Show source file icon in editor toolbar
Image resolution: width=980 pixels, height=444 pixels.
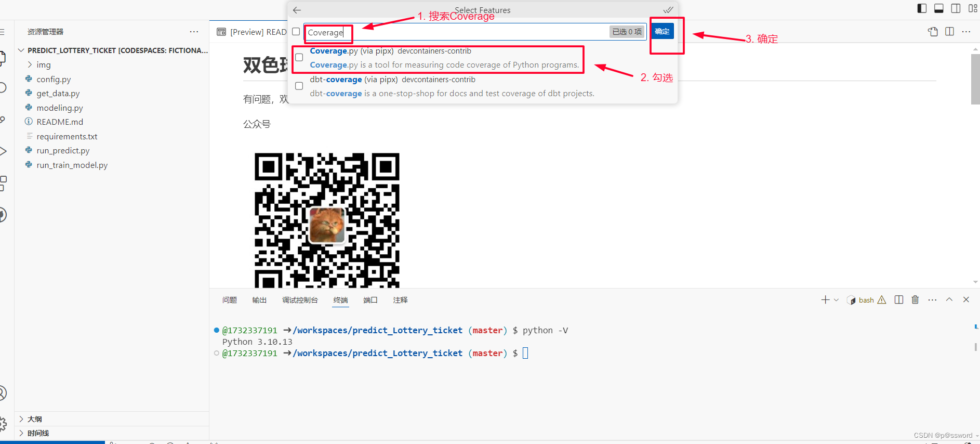933,32
